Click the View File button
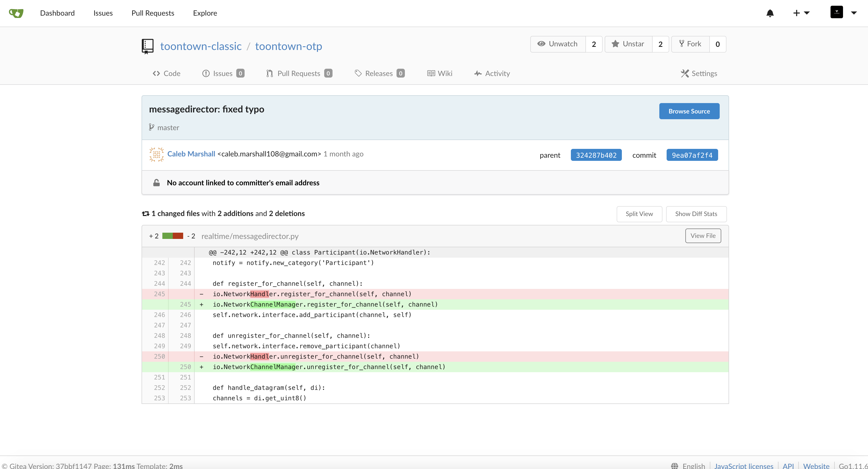 (703, 236)
